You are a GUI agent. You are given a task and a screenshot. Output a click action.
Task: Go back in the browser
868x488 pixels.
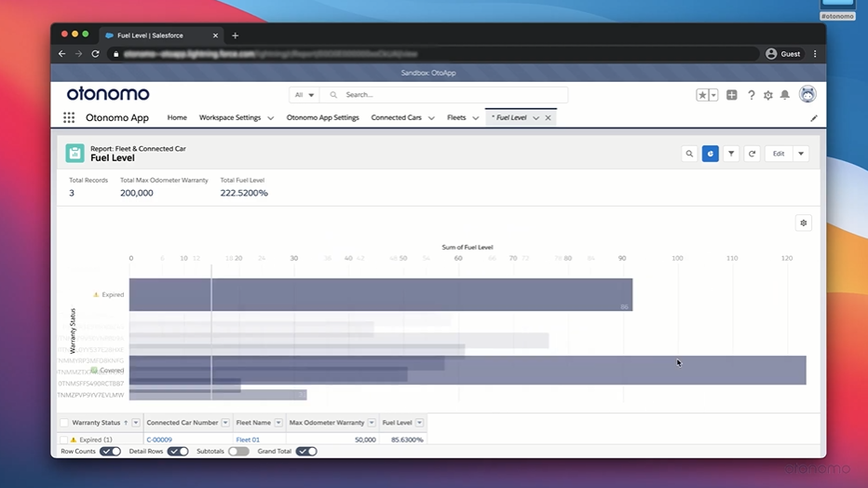[x=62, y=54]
